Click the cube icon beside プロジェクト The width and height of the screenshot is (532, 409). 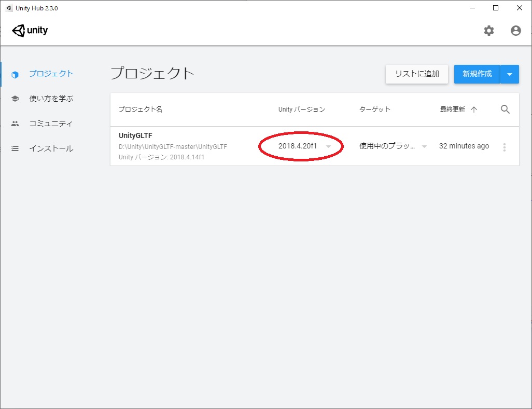(15, 74)
